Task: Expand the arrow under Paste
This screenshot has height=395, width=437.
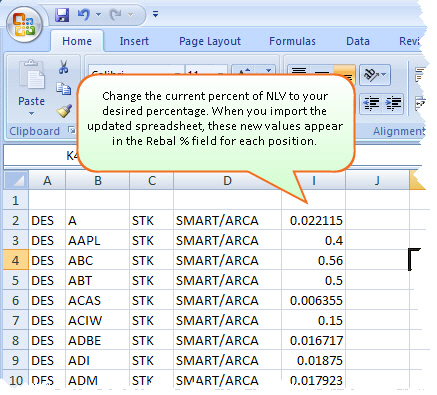Action: tap(31, 114)
